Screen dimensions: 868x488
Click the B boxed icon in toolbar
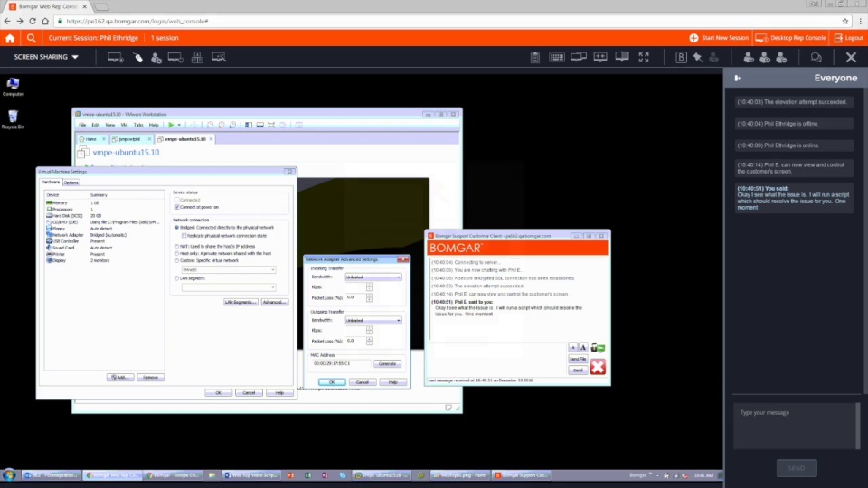(x=681, y=58)
